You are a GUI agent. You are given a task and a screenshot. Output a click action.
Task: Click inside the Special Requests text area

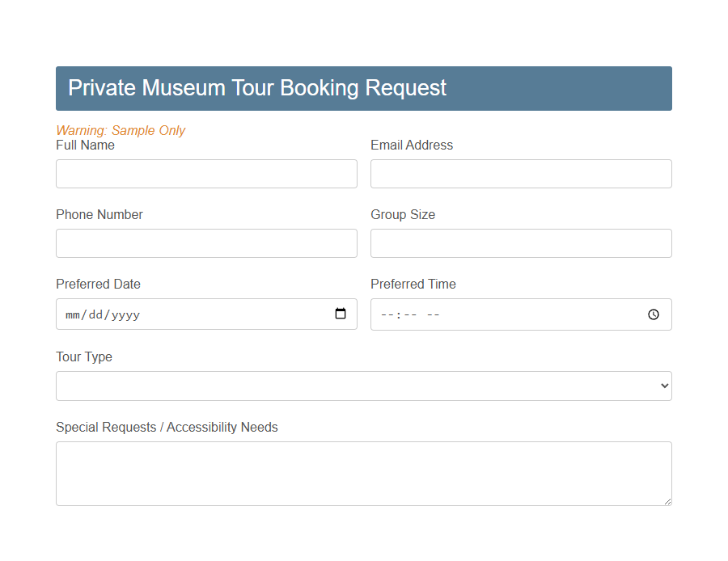click(x=364, y=473)
